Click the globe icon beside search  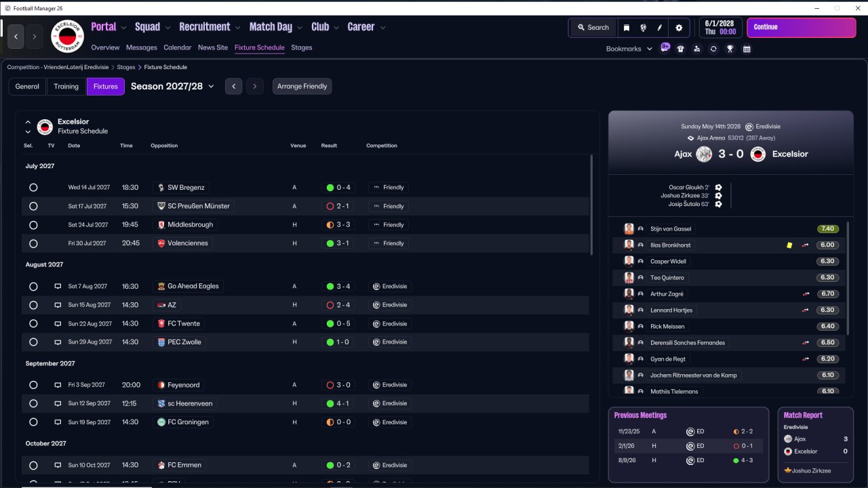click(x=643, y=28)
